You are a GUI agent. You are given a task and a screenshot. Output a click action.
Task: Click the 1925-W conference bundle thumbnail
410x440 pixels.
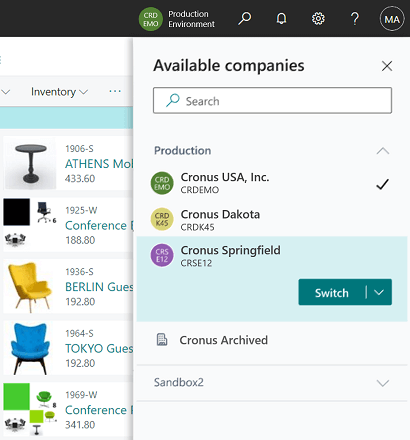tap(30, 224)
